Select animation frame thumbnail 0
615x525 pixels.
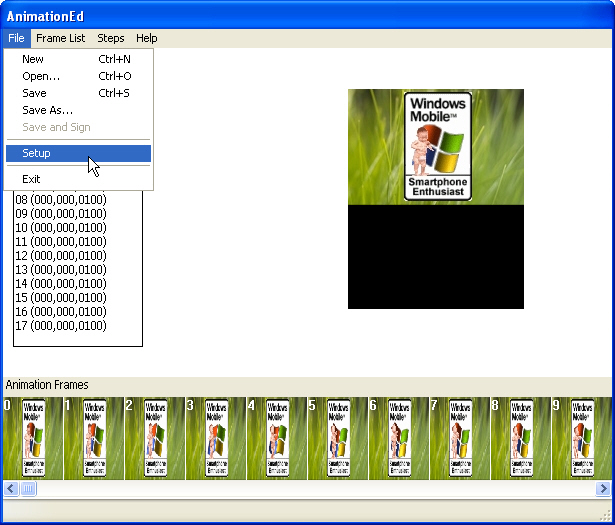pyautogui.click(x=33, y=438)
